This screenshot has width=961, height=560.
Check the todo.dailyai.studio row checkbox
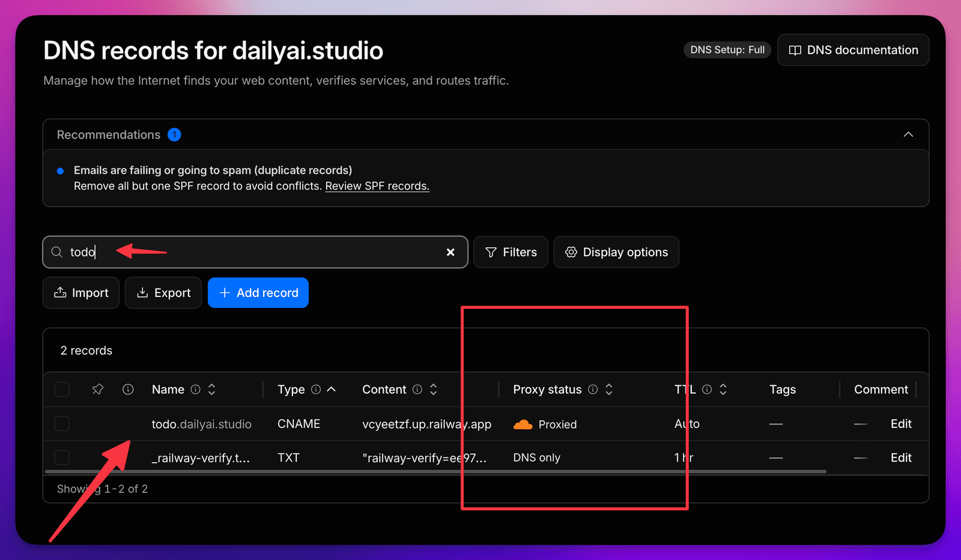(x=62, y=424)
